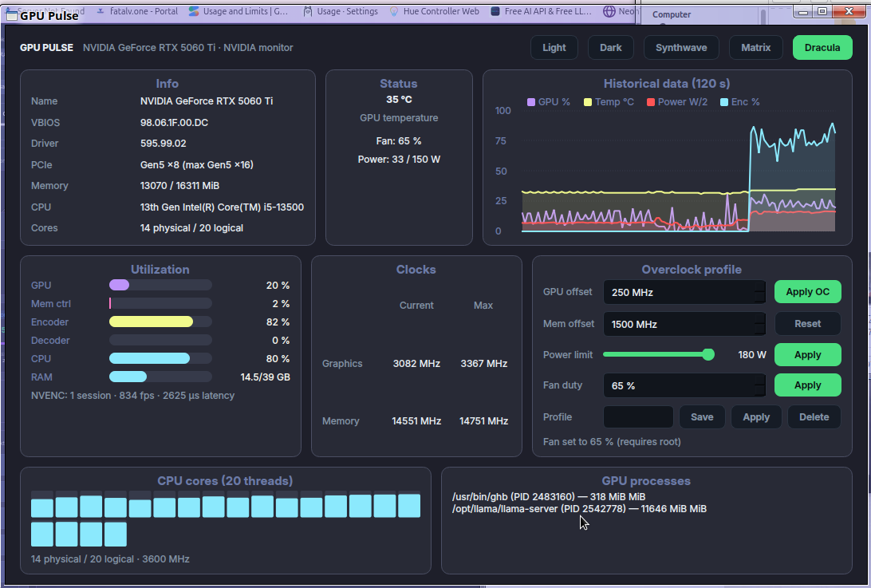Click the llama-server process entry

579,508
